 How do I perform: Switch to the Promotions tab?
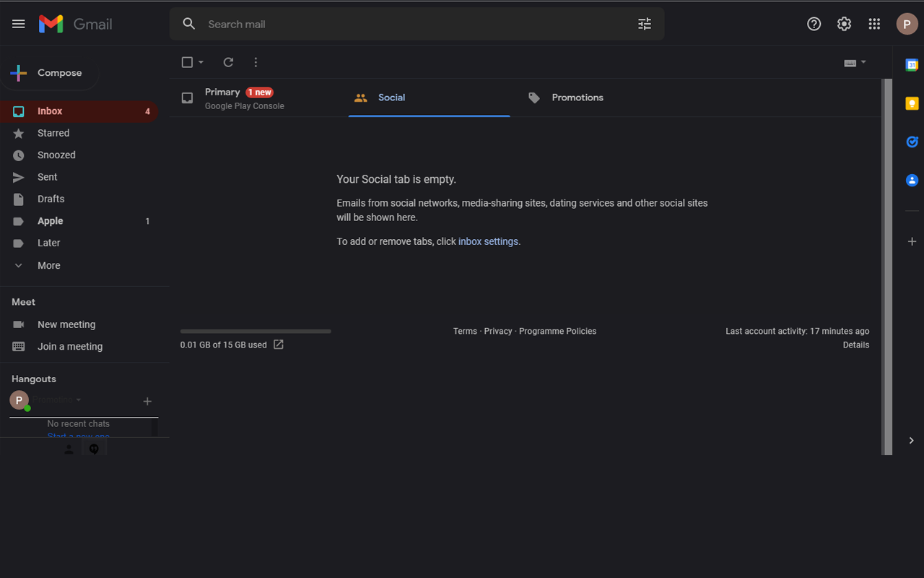[577, 97]
